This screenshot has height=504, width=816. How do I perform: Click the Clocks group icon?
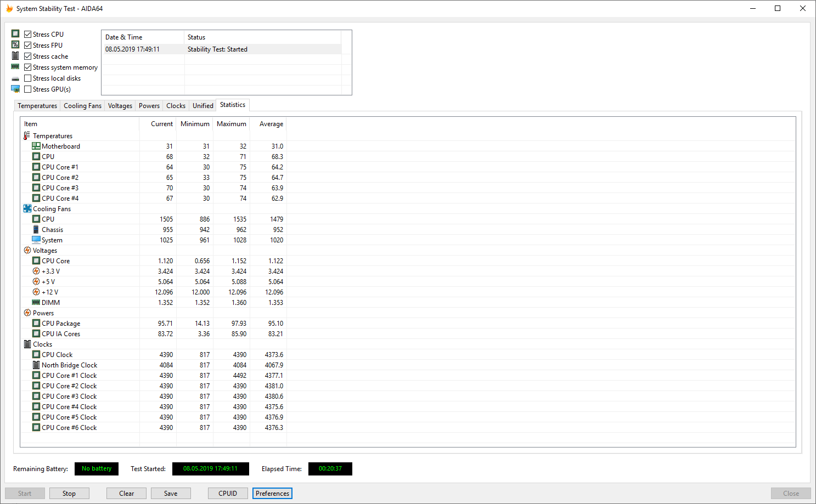click(27, 344)
